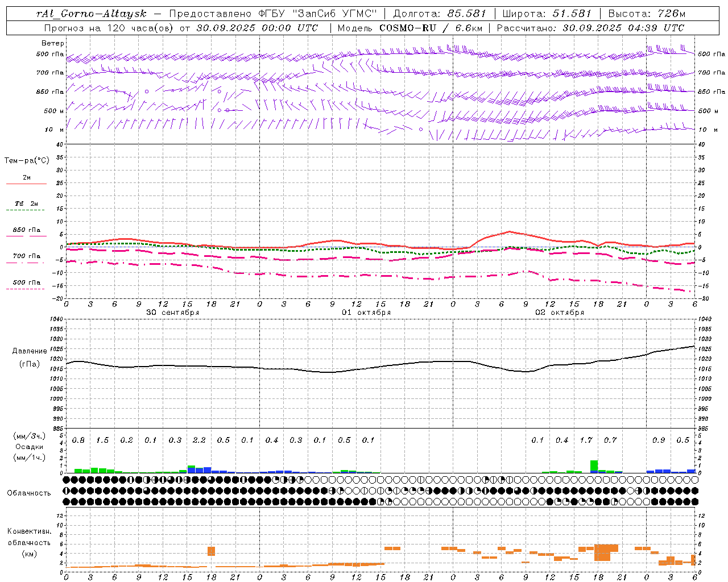Click the 'Давление' pressure panel label
Viewport: 728px width, 582px height.
tap(30, 351)
